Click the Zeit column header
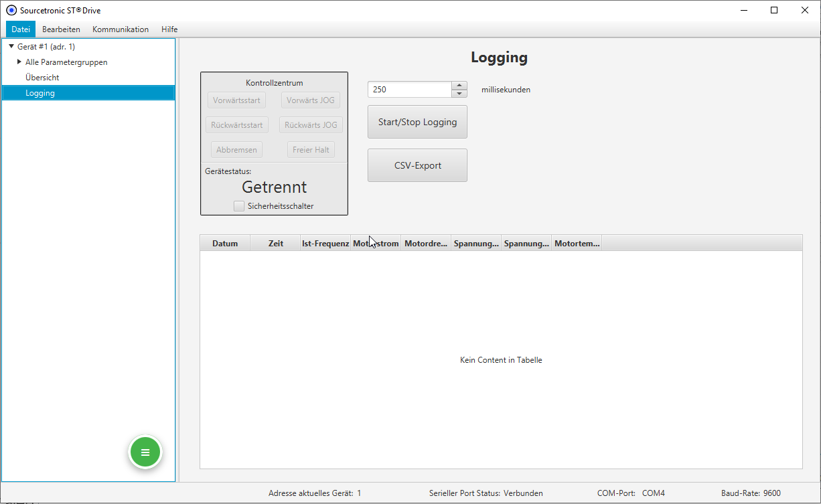 coord(275,244)
